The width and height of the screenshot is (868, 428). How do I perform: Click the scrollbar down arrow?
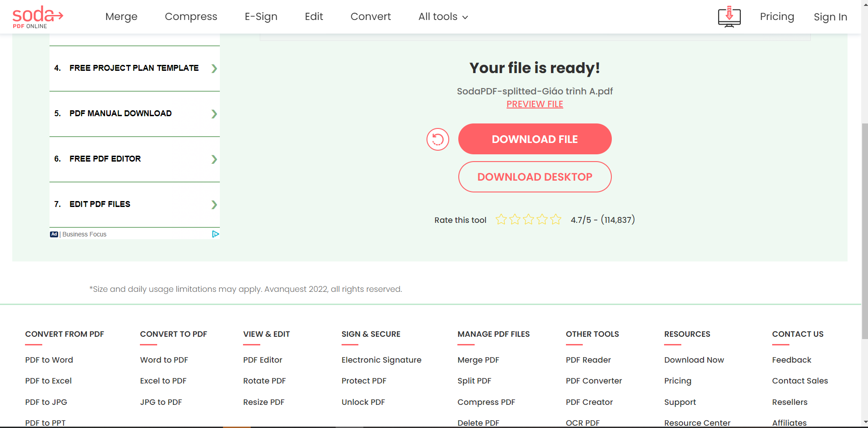pyautogui.click(x=864, y=422)
